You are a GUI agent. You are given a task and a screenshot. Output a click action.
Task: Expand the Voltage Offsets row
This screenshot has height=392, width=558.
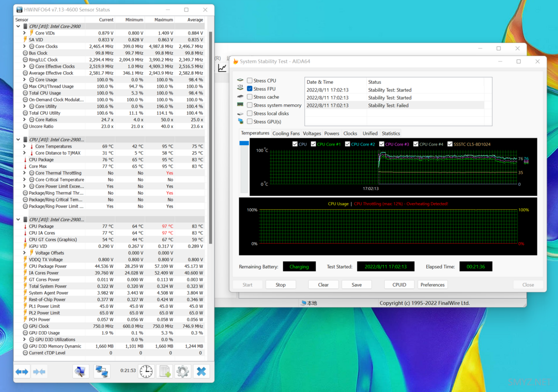tap(25, 253)
